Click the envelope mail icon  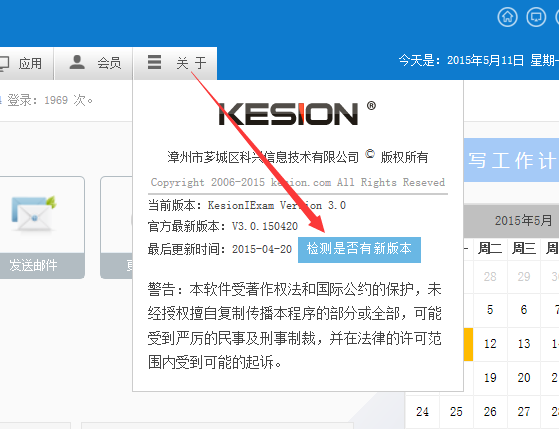[34, 214]
